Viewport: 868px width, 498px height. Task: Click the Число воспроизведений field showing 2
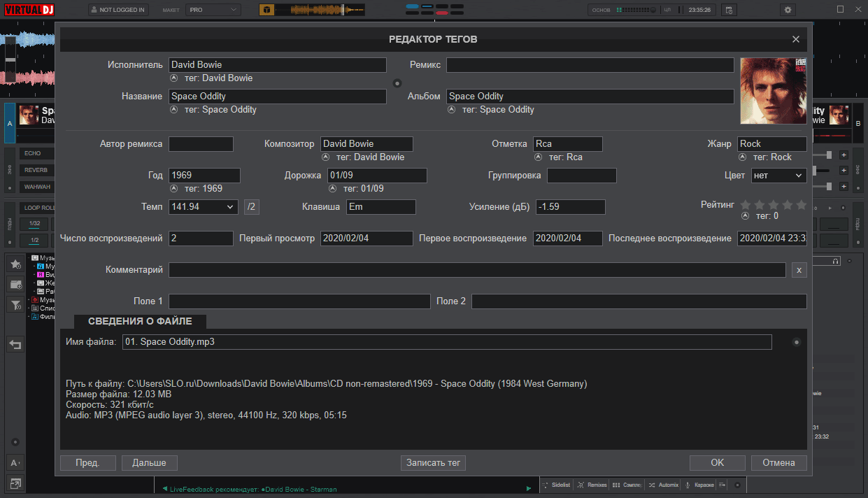pos(201,239)
